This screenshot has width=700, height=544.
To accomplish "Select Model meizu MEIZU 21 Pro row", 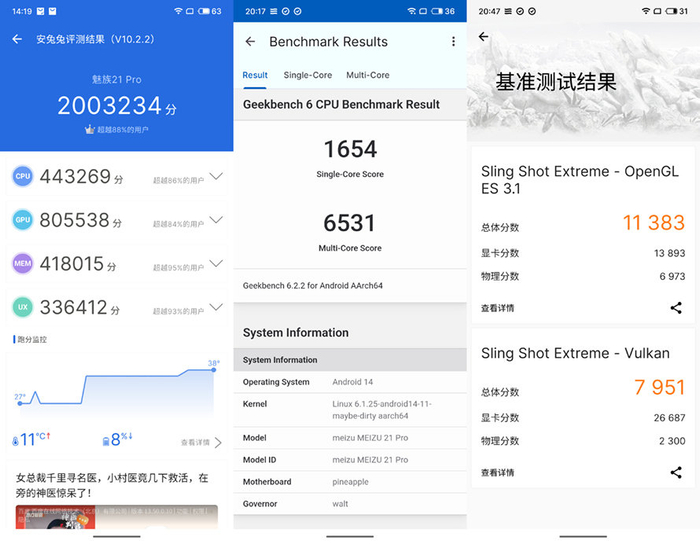I will click(x=350, y=438).
